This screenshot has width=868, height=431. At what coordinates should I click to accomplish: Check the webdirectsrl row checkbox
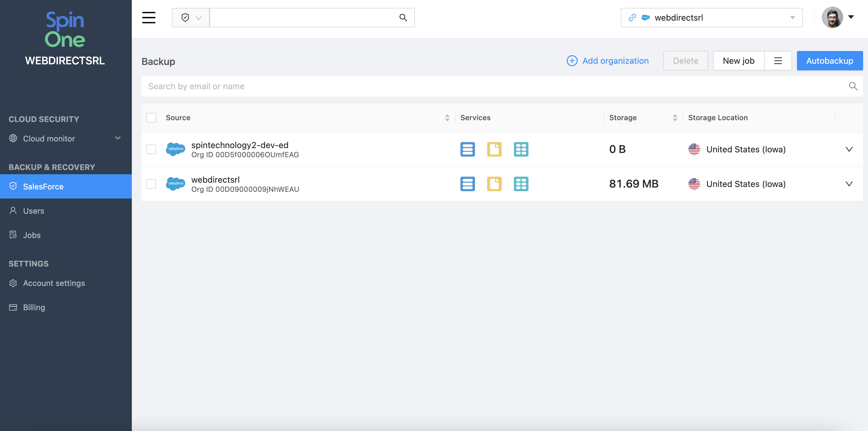[x=151, y=184]
